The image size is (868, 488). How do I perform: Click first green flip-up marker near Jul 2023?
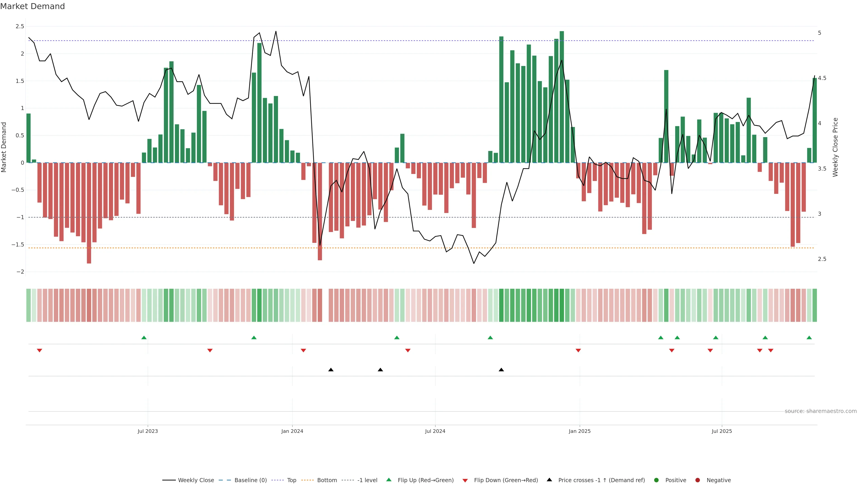tap(144, 338)
